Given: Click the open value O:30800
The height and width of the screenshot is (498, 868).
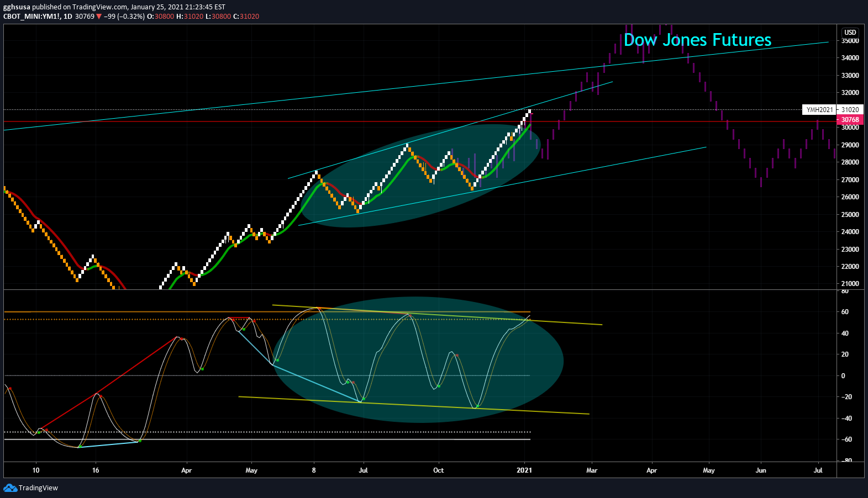Looking at the screenshot, I should pos(160,17).
